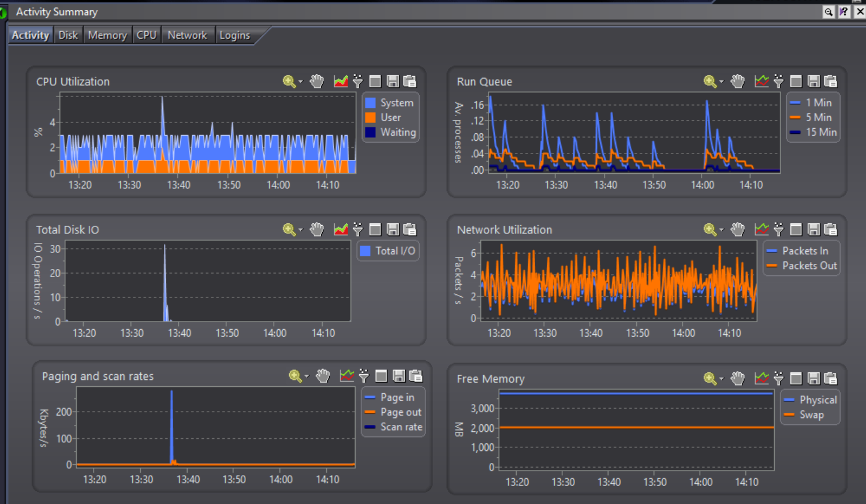The height and width of the screenshot is (504, 866).
Task: Expand the zoom dropdown on Total Disk IO
Action: (300, 230)
